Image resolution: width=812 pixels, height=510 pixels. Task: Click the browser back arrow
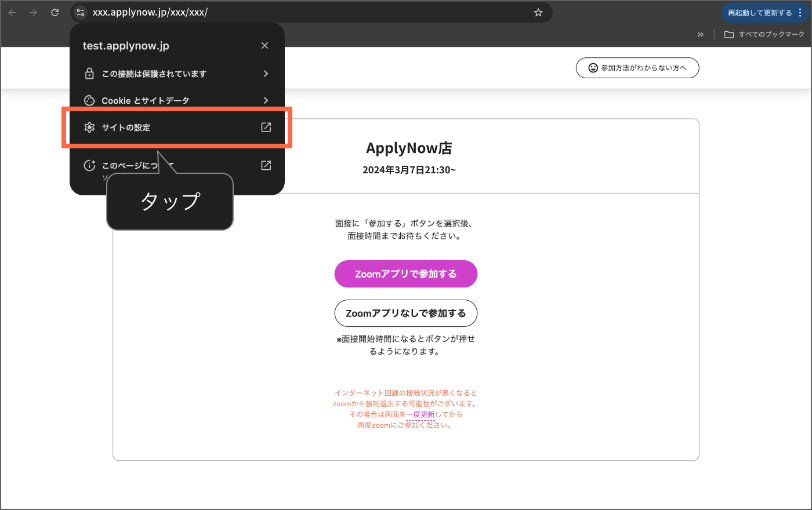click(12, 12)
